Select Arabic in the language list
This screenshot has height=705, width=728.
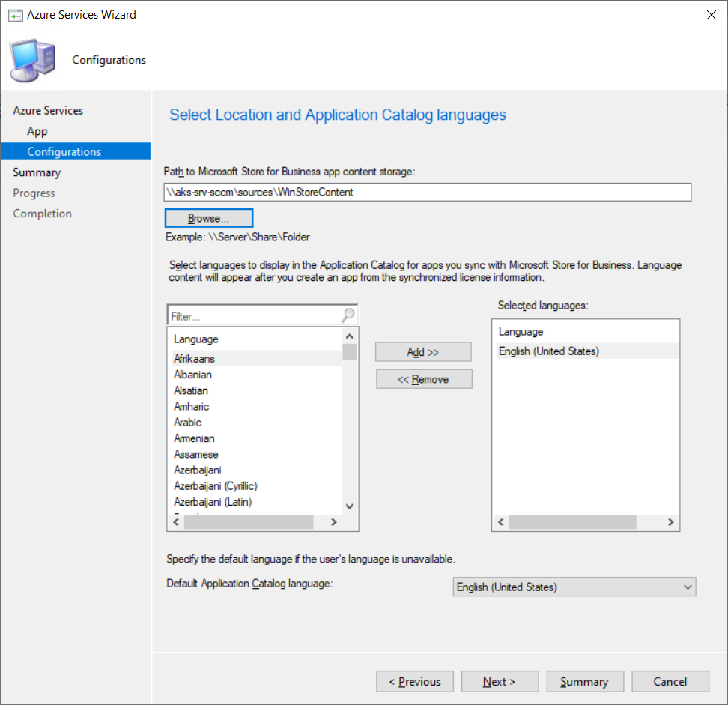coord(188,423)
